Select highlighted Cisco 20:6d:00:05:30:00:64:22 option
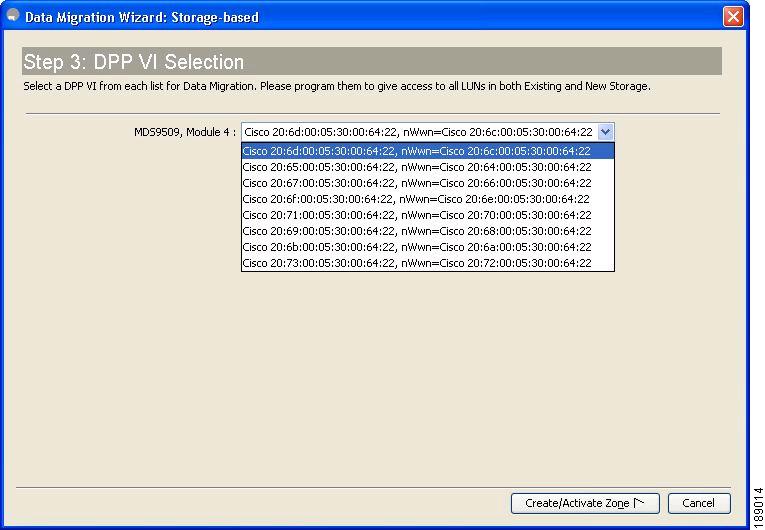Viewport: 765px width, 530px height. [x=428, y=151]
